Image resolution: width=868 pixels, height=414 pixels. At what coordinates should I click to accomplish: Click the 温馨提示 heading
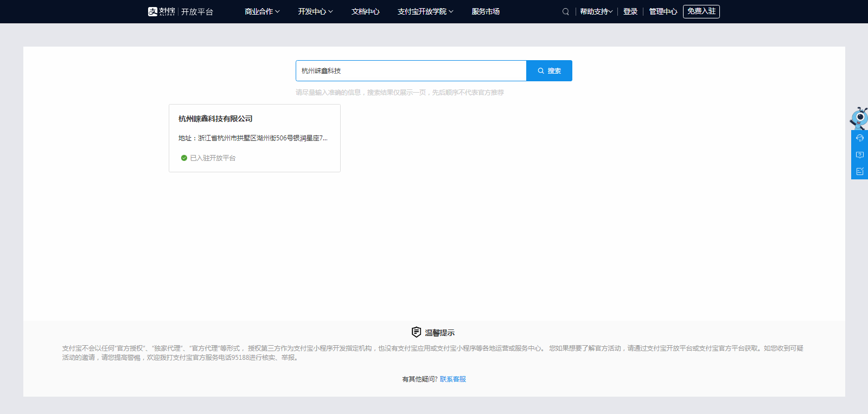(439, 333)
